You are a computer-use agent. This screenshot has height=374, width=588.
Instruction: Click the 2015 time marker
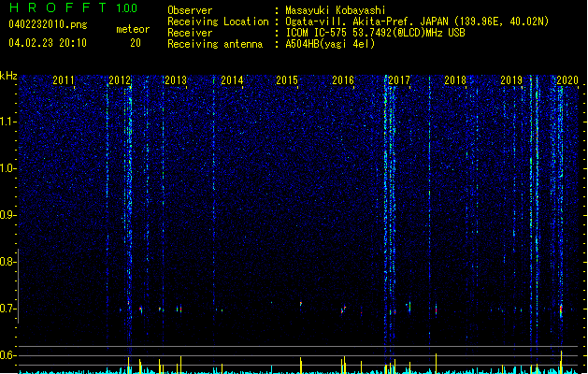287,80
